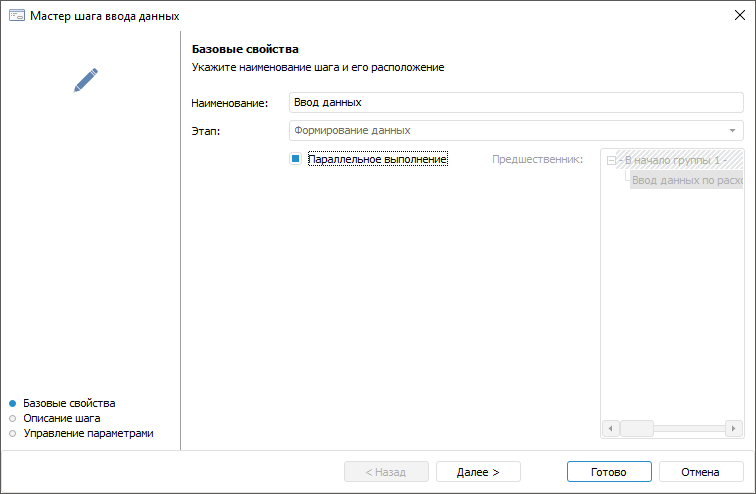Viewport: 756px width, 494px height.
Task: Switch to the Базовые свойства wizard page
Action: pos(69,403)
